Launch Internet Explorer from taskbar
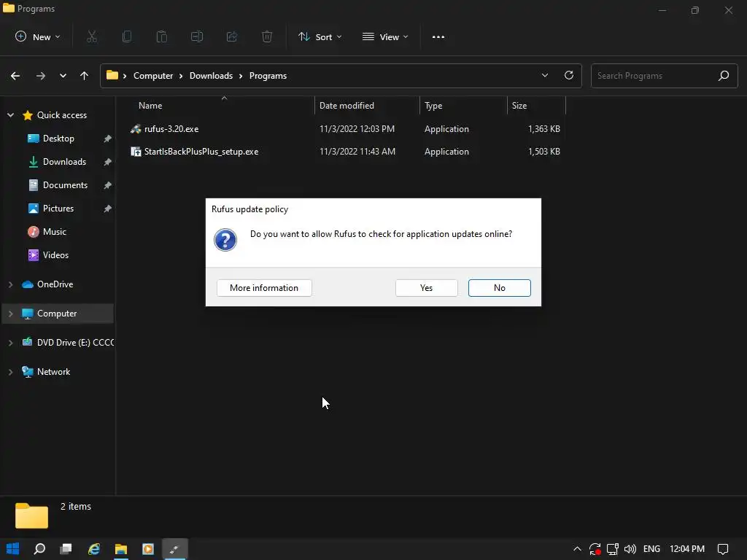Viewport: 747px width, 560px height. pyautogui.click(x=94, y=548)
